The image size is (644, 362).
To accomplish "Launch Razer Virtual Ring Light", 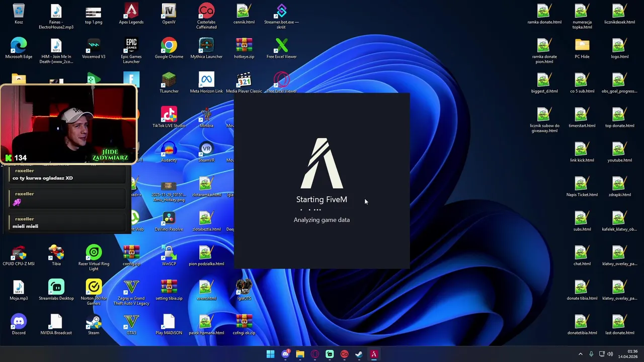I will 94,257.
